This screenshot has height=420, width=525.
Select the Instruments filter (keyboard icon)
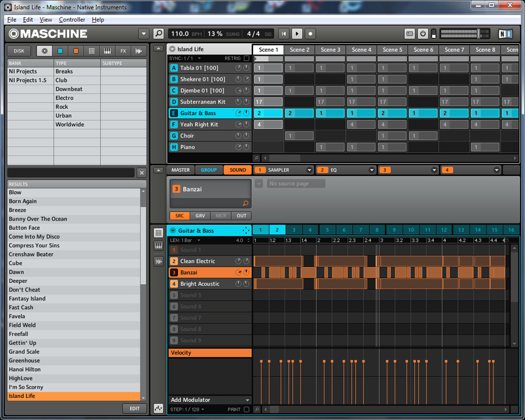coord(107,51)
